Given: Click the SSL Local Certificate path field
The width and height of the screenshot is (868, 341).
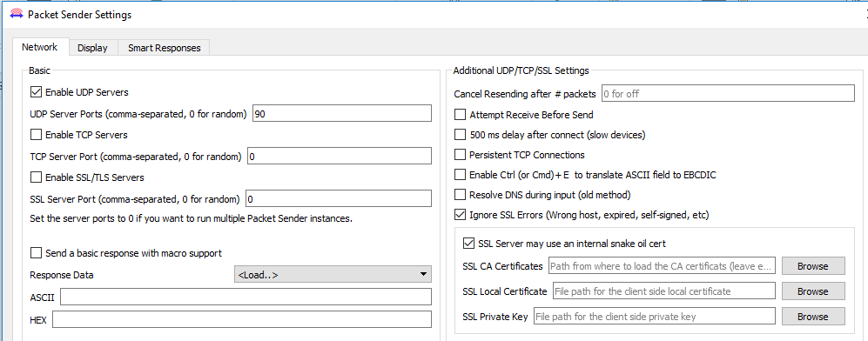Looking at the screenshot, I should tap(664, 291).
